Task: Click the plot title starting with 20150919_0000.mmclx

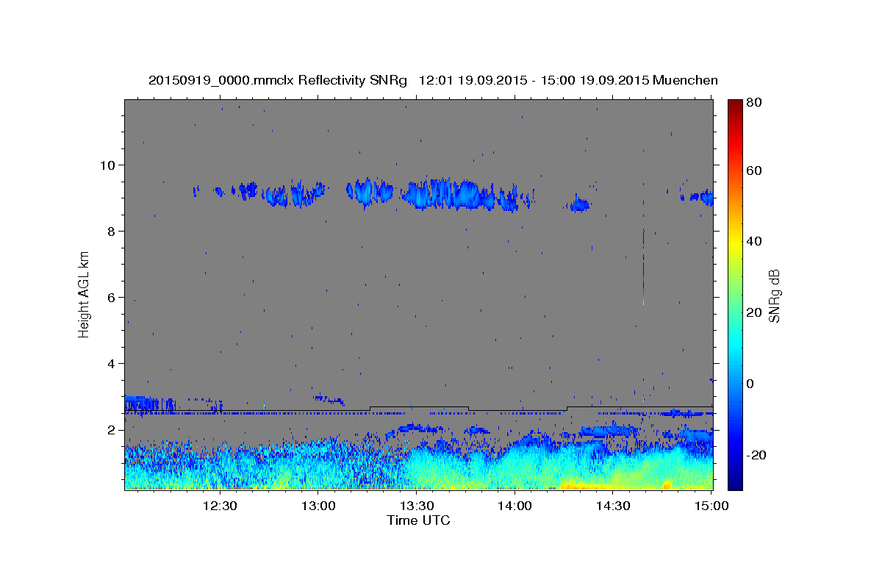Action: [x=433, y=80]
